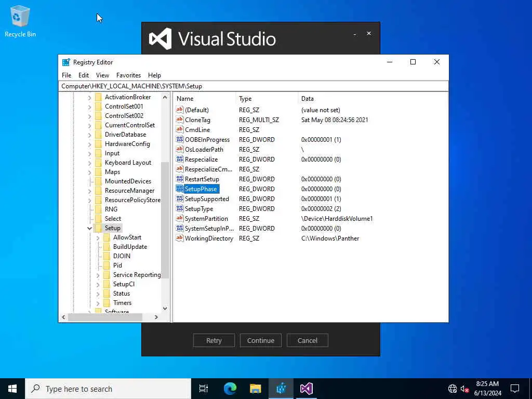The image size is (532, 399).
Task: Click the taskbar search box
Action: tap(108, 389)
